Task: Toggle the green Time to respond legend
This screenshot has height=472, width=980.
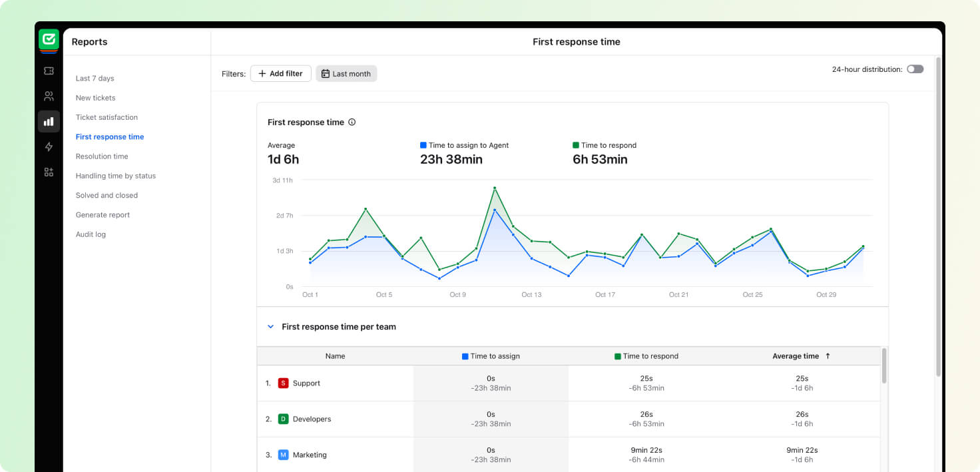Action: pos(604,145)
